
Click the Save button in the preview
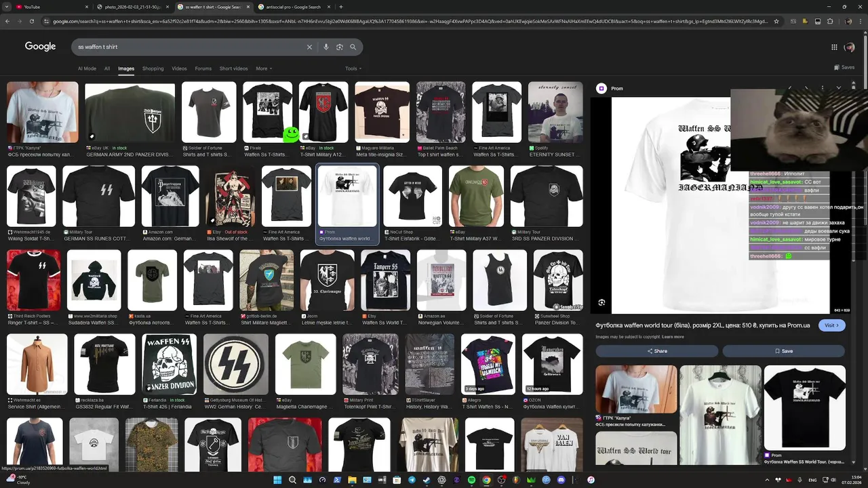tap(783, 351)
